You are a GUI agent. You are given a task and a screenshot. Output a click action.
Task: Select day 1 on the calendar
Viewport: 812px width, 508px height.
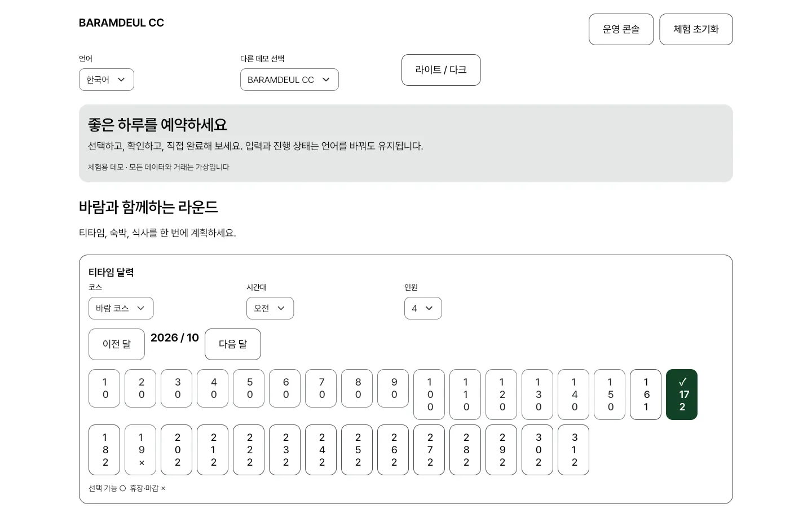click(104, 388)
